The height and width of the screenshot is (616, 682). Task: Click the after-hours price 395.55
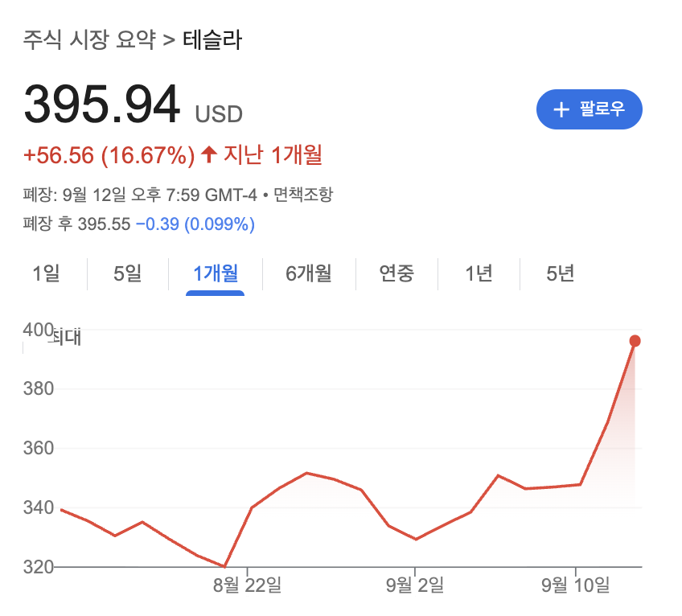[104, 224]
